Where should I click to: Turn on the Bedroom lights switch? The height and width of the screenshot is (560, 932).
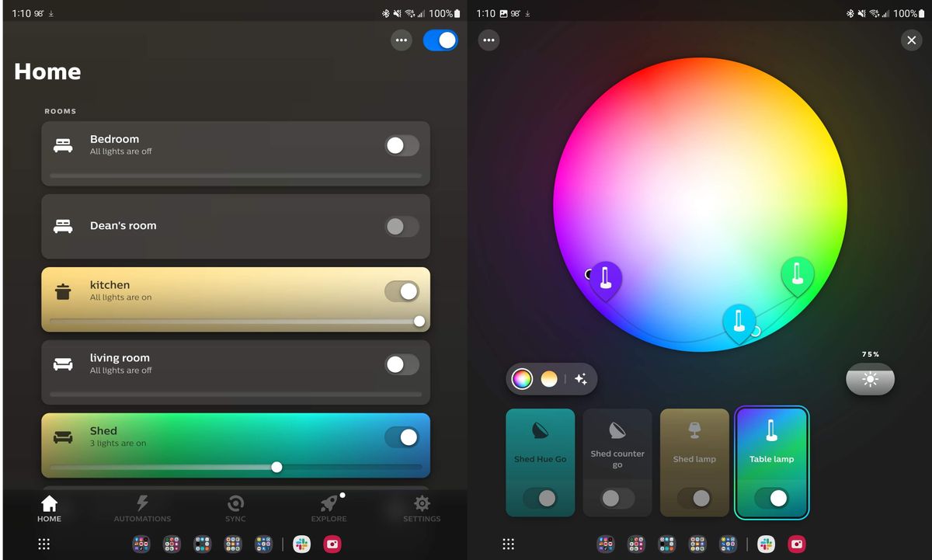pyautogui.click(x=402, y=145)
